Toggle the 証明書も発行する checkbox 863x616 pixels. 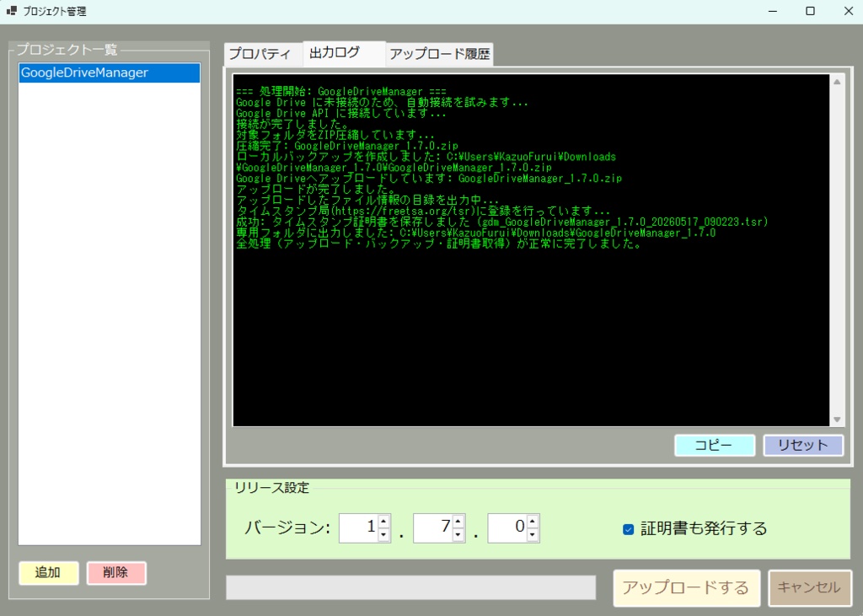628,529
